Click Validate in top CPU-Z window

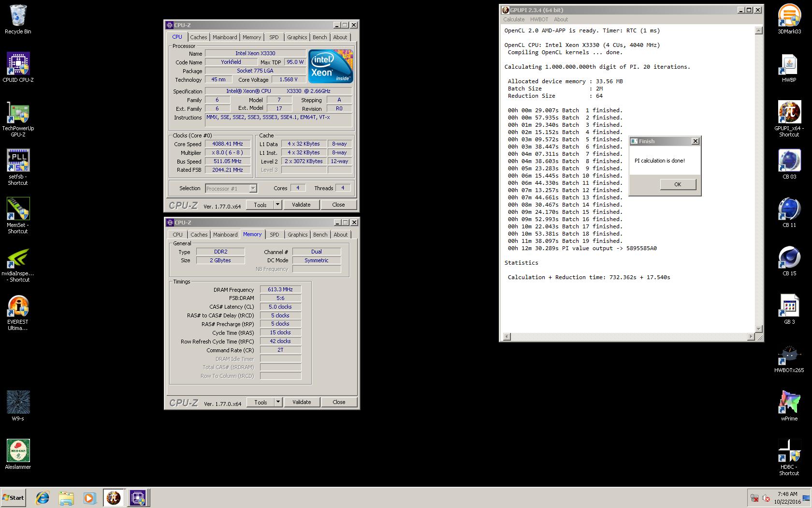(x=301, y=205)
